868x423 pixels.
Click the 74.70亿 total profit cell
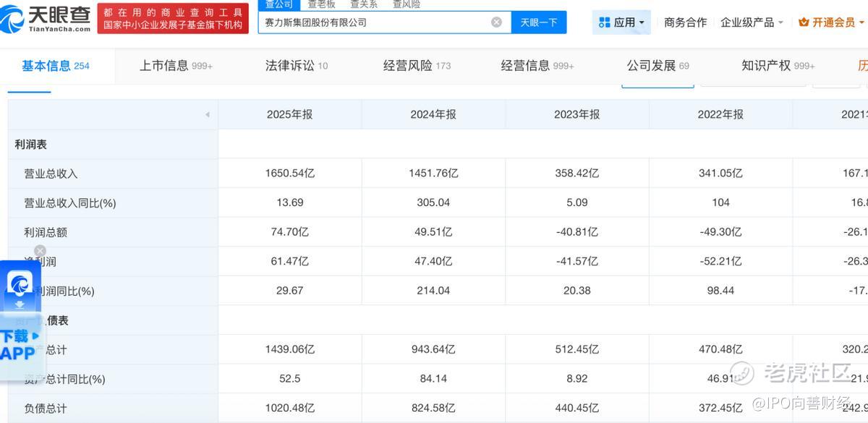290,232
